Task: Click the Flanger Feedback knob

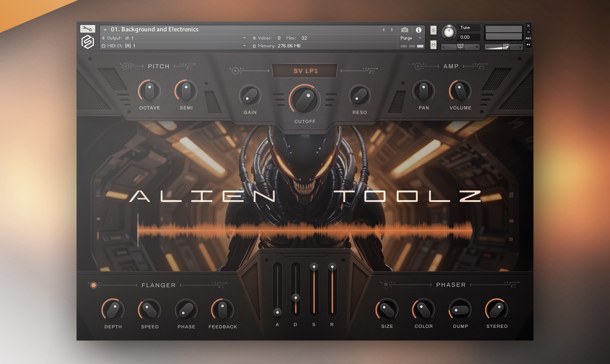Action: (223, 310)
